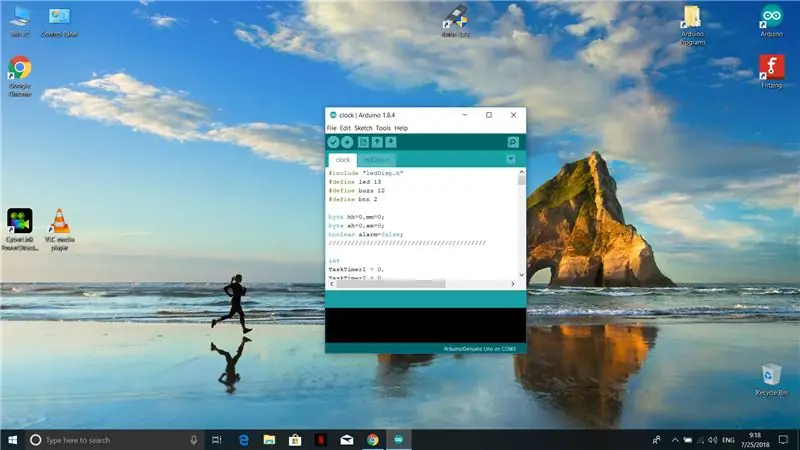800x450 pixels.
Task: Click the '#include "ledDisp.h"' line
Action: click(366, 173)
